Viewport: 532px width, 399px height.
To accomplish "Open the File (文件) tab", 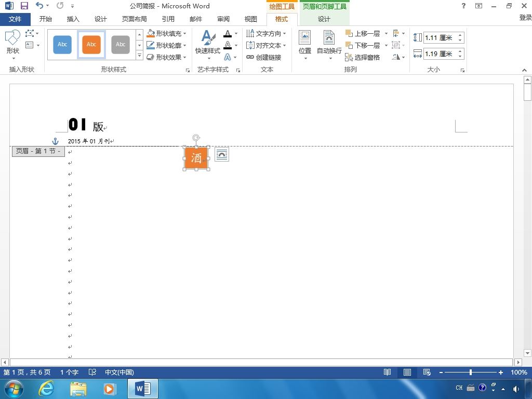I will [15, 19].
